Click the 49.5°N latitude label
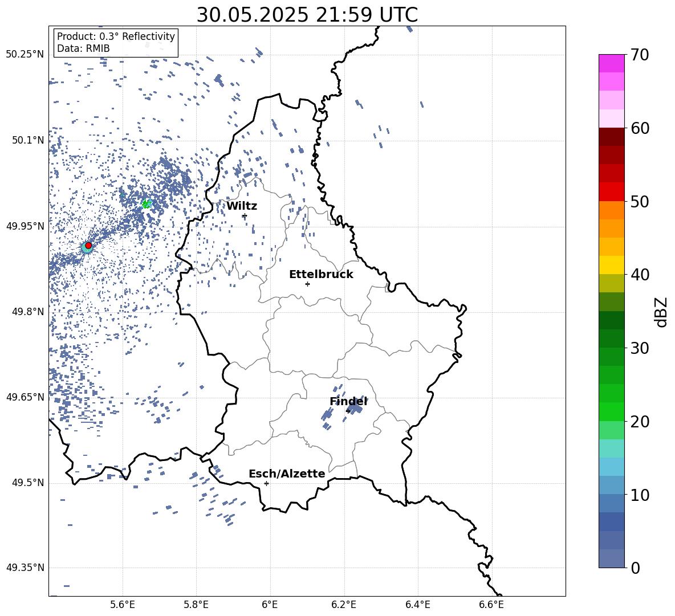Viewport: 675px width, 616px height. click(x=28, y=483)
